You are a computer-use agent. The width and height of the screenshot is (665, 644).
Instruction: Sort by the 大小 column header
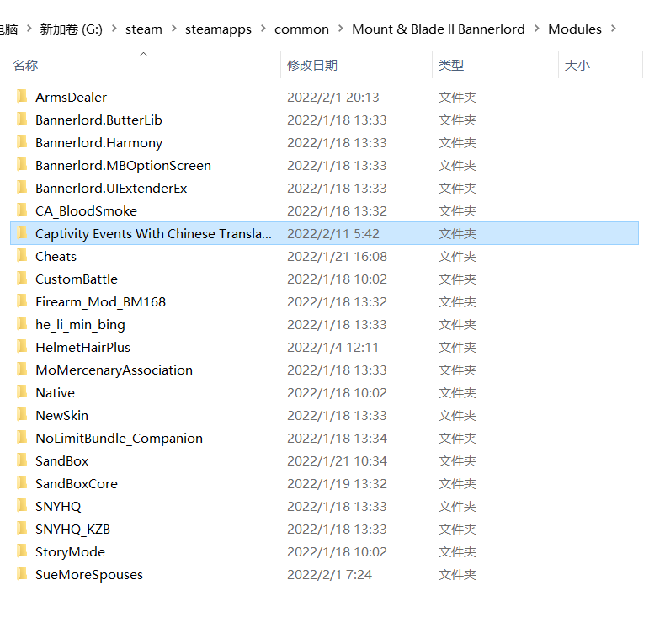pos(577,66)
